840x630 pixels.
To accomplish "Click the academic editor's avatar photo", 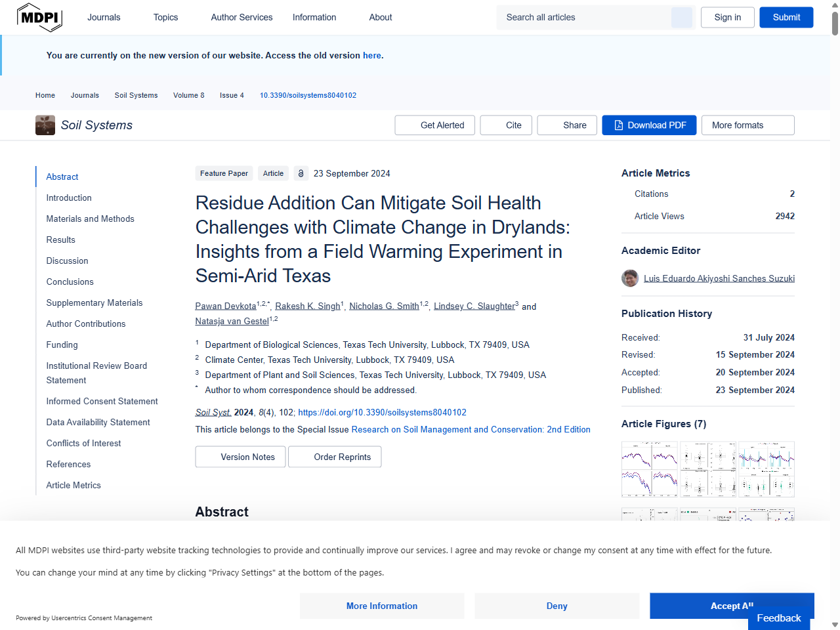I will point(630,278).
